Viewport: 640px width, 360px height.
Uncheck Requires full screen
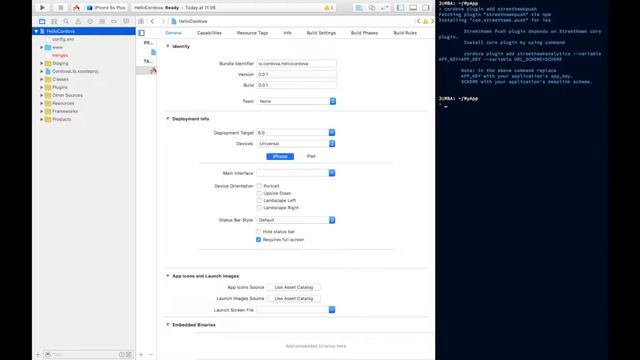pyautogui.click(x=258, y=240)
